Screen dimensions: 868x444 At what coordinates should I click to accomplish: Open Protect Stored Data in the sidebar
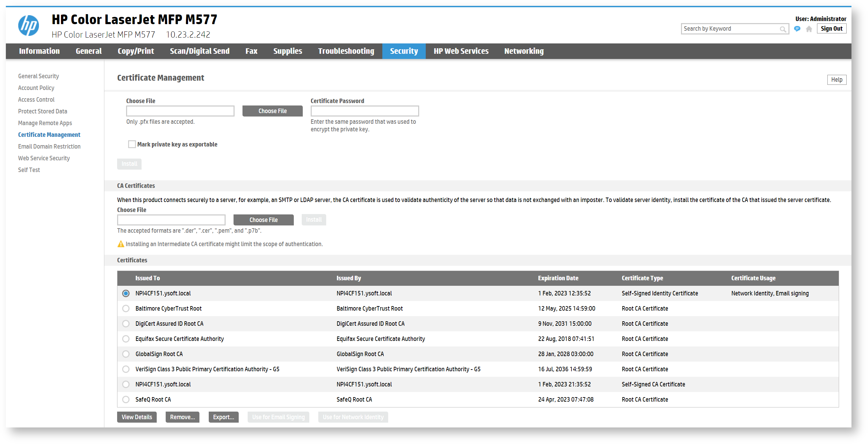(x=43, y=111)
